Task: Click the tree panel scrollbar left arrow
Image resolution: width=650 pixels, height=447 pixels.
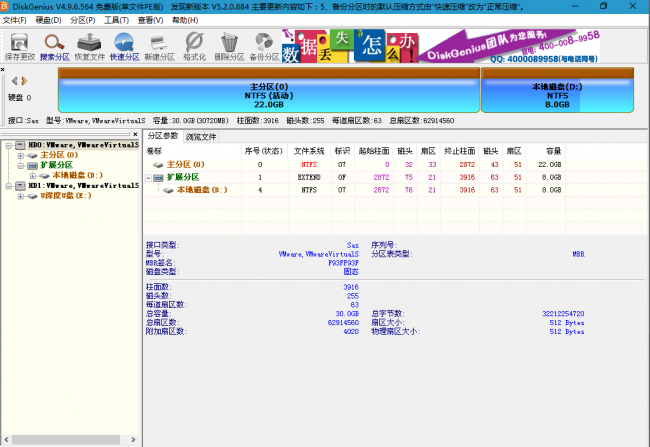Action: (6, 440)
